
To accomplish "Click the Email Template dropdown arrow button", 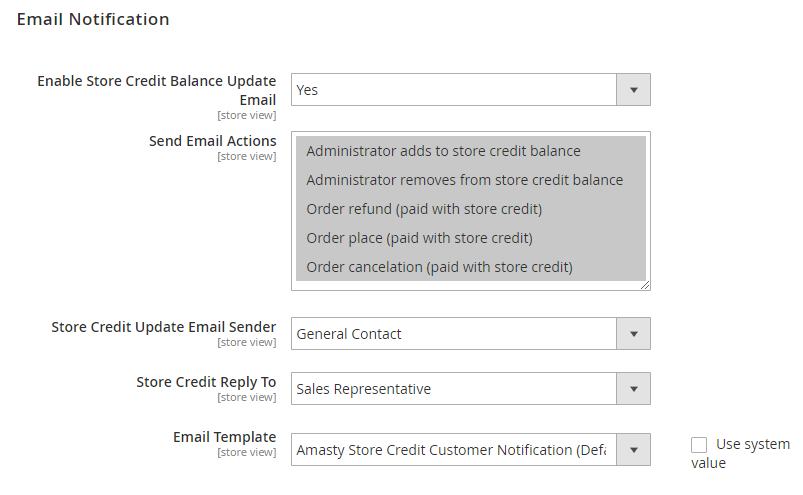I will (x=633, y=450).
